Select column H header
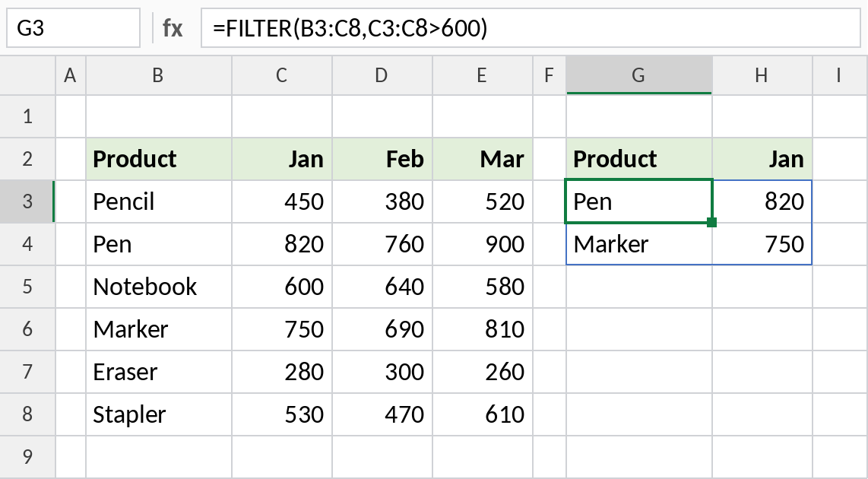Viewport: 868px width, 479px height. (x=762, y=75)
